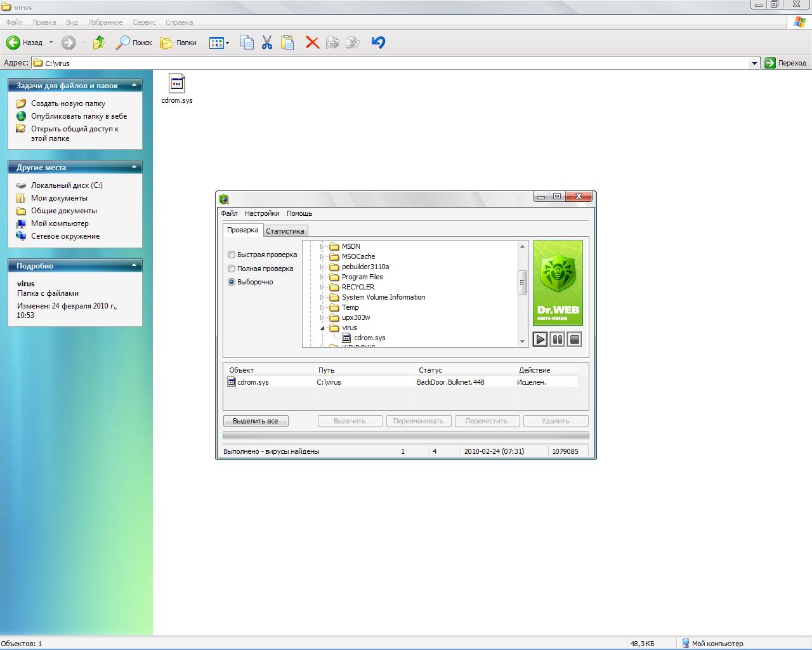
Task: Select Выборочно scan option
Action: [232, 282]
